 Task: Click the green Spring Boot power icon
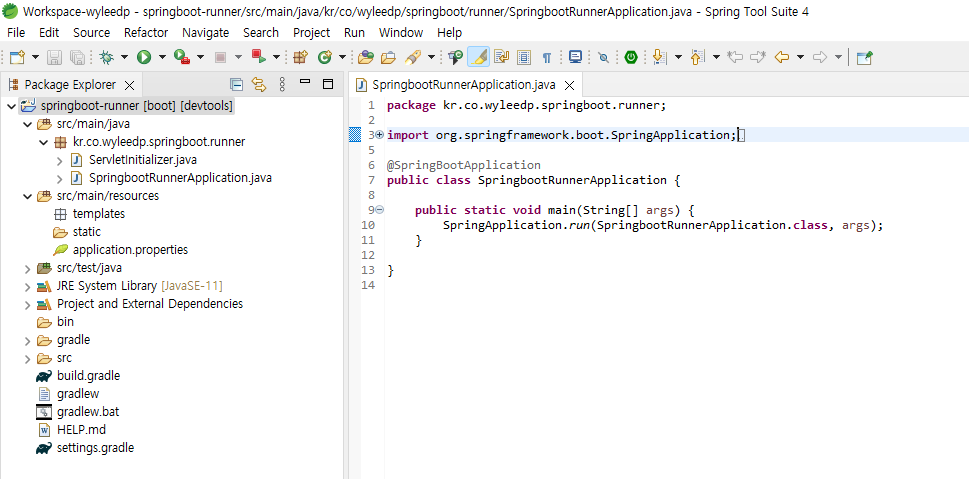(x=630, y=57)
